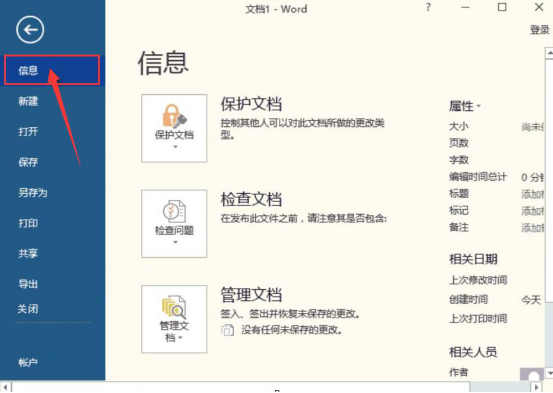Choose 打开 from the left menu
Image resolution: width=553 pixels, height=393 pixels.
(28, 132)
